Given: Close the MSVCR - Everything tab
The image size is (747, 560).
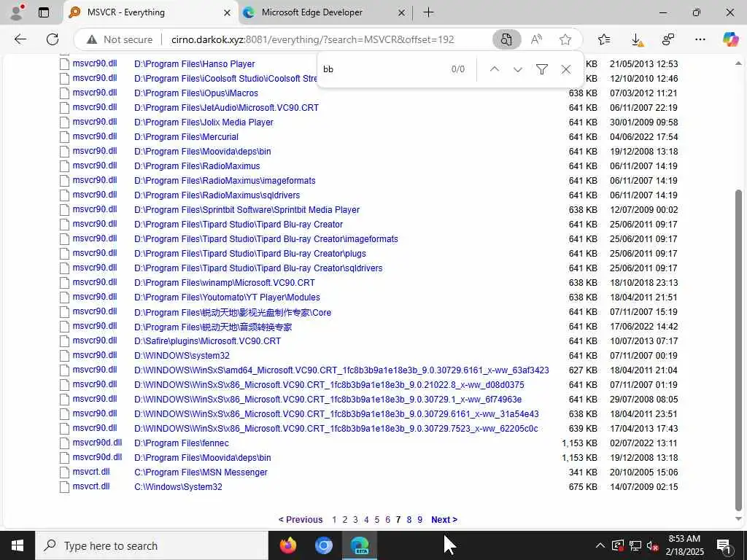Looking at the screenshot, I should (x=228, y=13).
